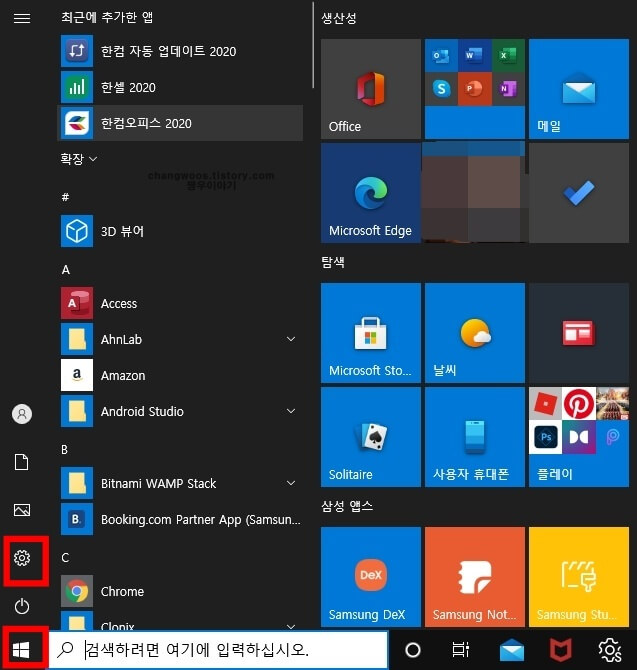
Task: Open the 사용자 휴대폰 tile
Action: [x=475, y=437]
